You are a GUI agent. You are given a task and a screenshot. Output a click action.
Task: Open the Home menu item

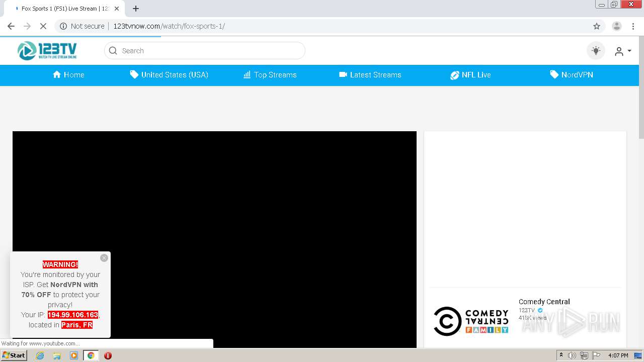[68, 75]
